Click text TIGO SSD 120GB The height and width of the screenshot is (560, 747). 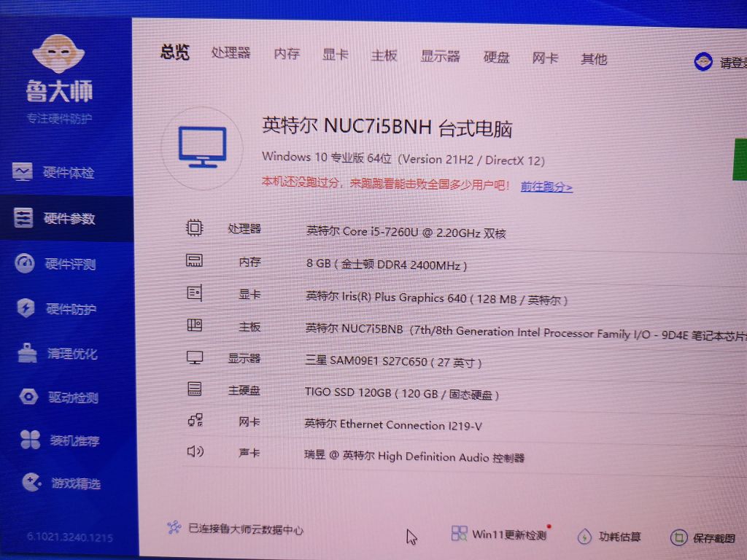[348, 392]
